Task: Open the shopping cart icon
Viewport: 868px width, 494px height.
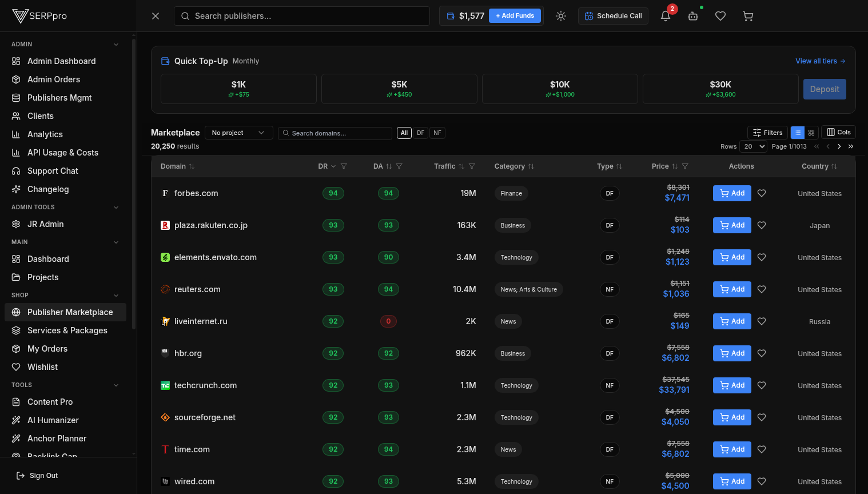Action: point(748,15)
